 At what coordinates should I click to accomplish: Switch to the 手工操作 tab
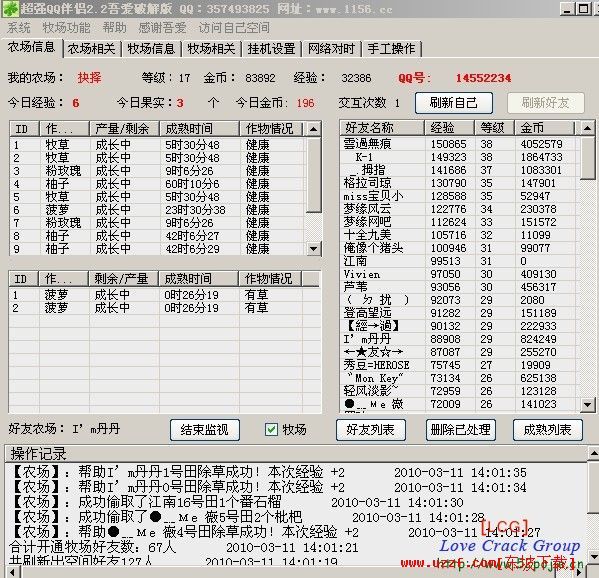tap(392, 49)
